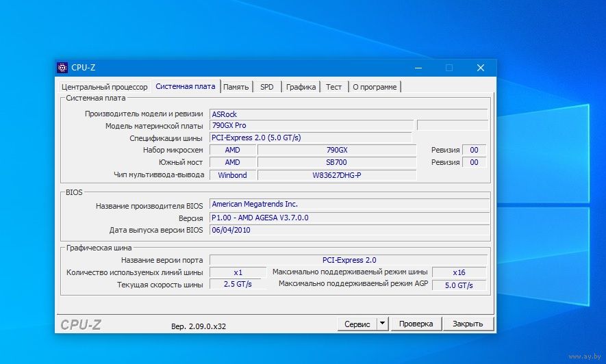Viewport: 606px width, 364px height.
Task: Click the Южный мост label
Action: pyautogui.click(x=181, y=163)
